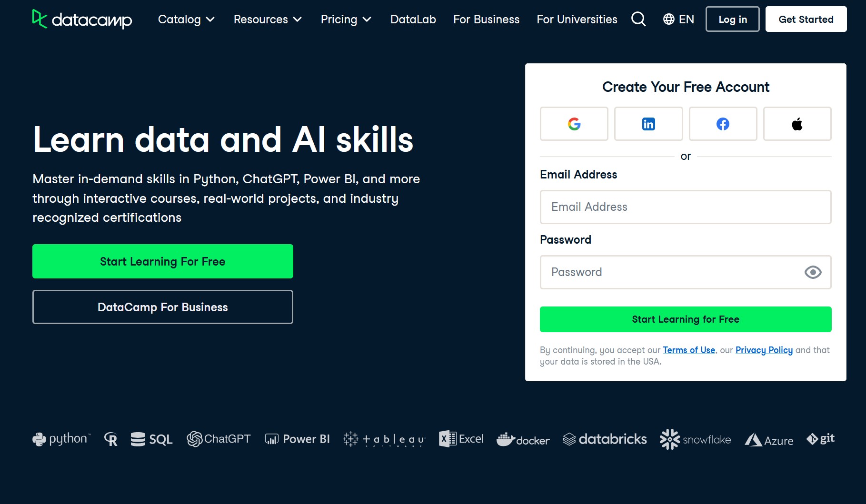Sign up with Google icon
This screenshot has width=866, height=504.
[x=574, y=124]
